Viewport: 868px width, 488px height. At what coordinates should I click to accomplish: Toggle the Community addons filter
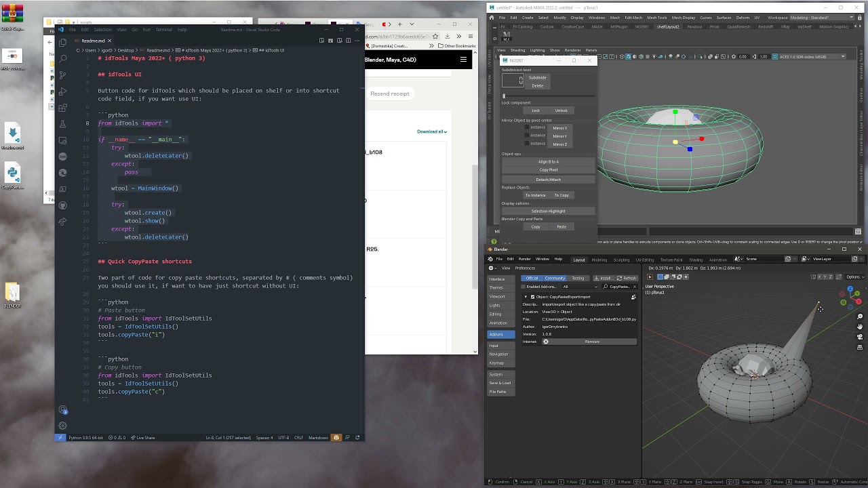(x=555, y=278)
